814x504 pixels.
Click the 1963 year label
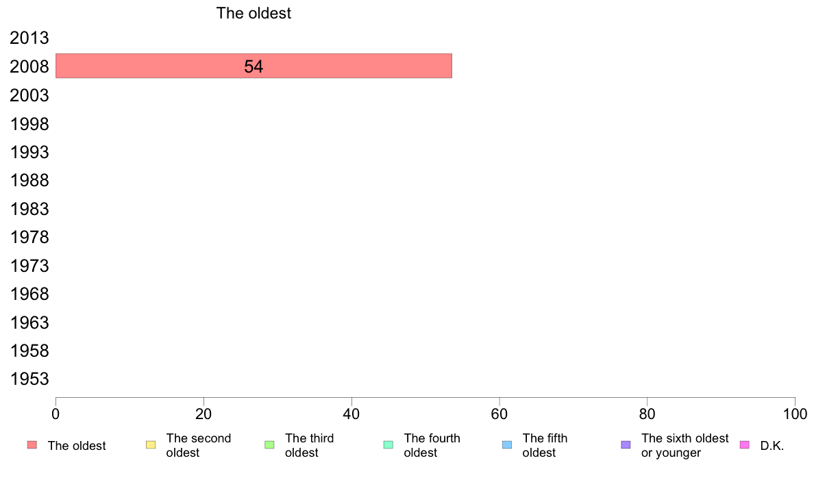29,323
